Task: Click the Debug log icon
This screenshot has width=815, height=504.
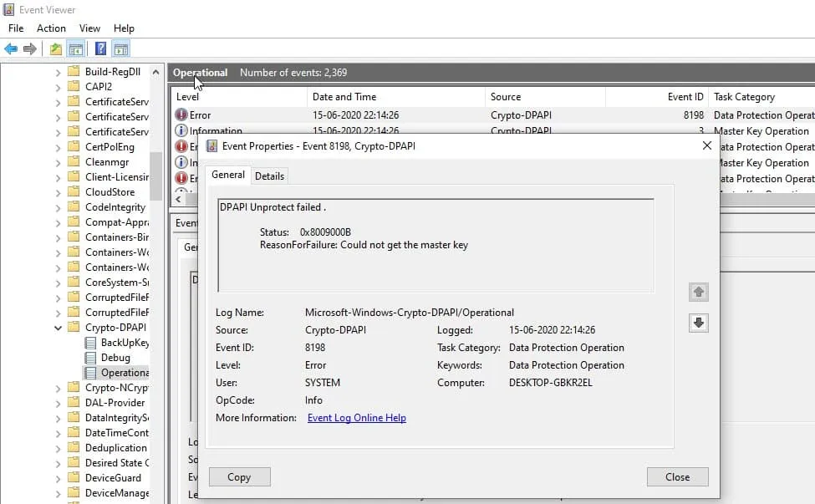Action: 90,358
